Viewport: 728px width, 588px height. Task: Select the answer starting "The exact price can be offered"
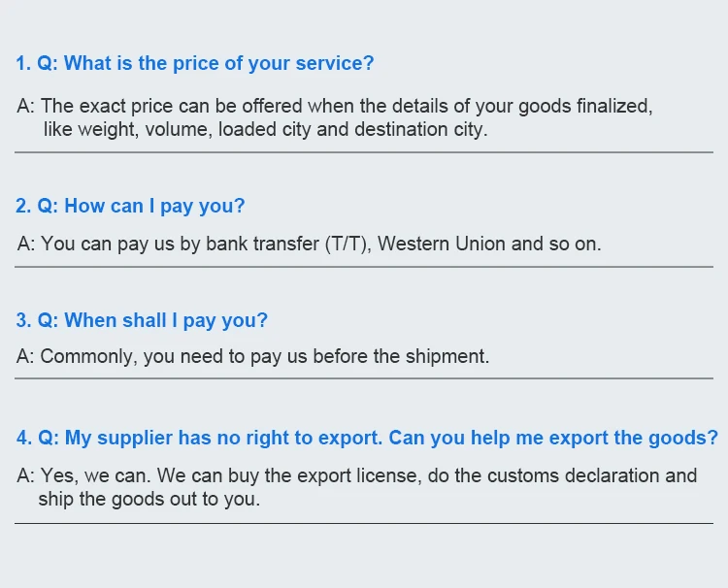[x=346, y=107]
